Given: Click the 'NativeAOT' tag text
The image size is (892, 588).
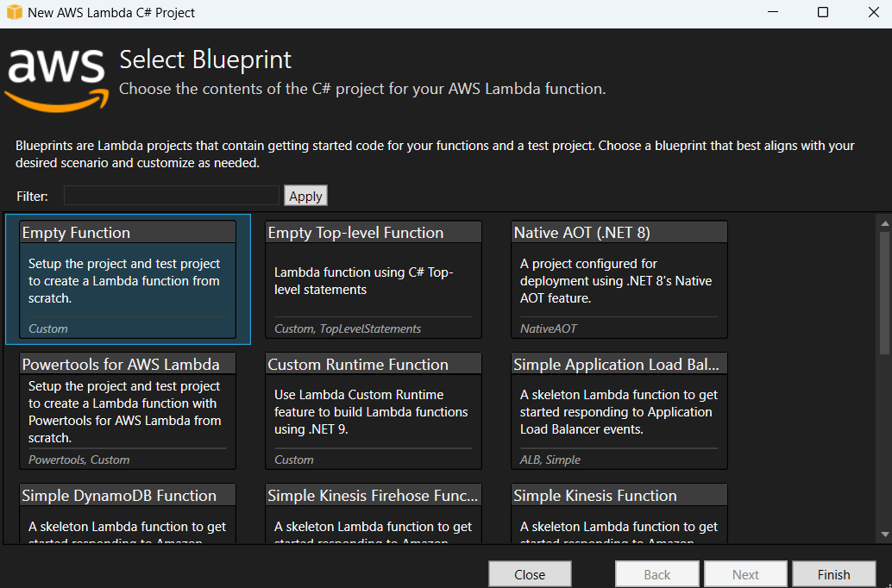Looking at the screenshot, I should 549,328.
